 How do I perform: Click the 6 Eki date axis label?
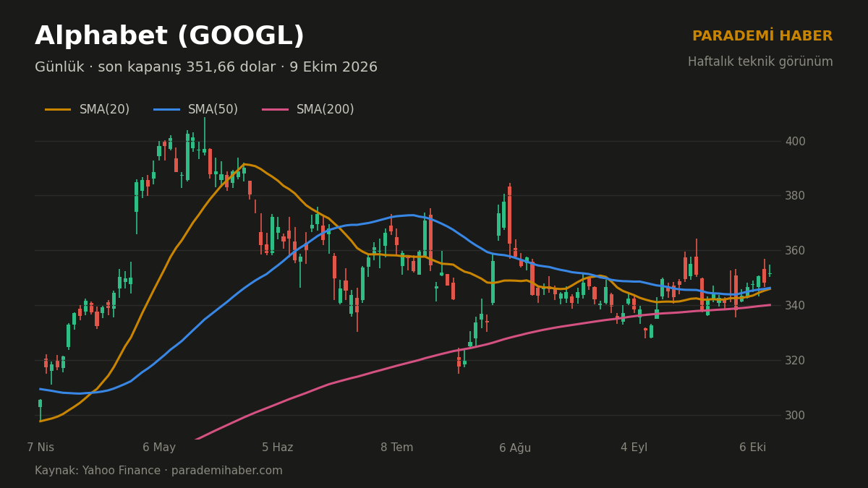(x=753, y=448)
